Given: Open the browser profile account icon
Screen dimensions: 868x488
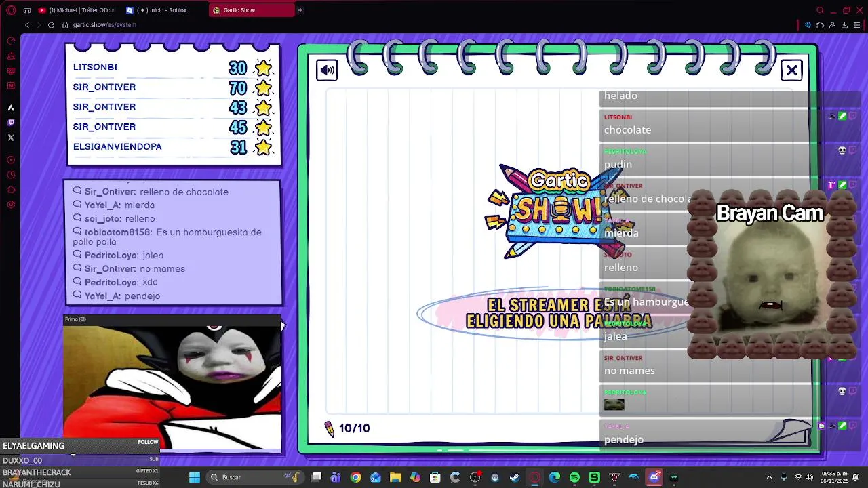Looking at the screenshot, I should (x=832, y=25).
